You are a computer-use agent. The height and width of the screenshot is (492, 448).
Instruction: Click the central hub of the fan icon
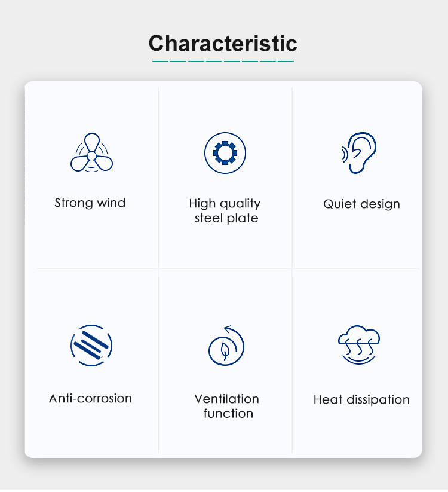click(x=91, y=156)
